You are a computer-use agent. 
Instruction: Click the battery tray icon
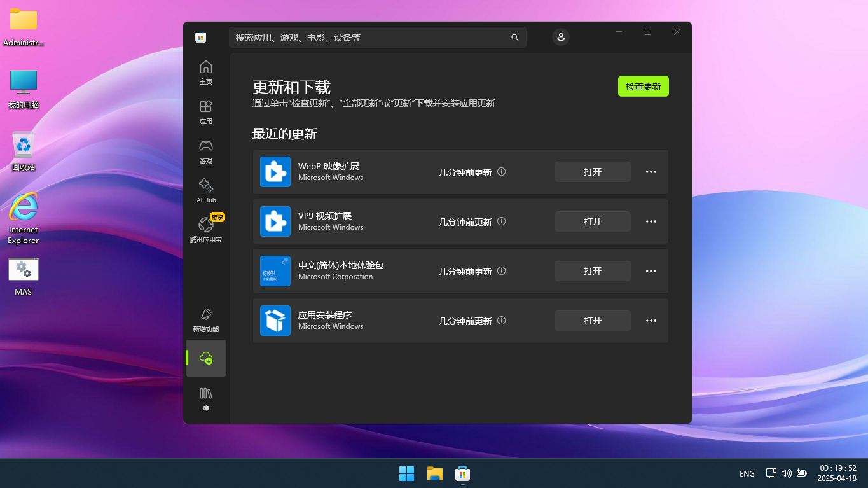tap(802, 473)
